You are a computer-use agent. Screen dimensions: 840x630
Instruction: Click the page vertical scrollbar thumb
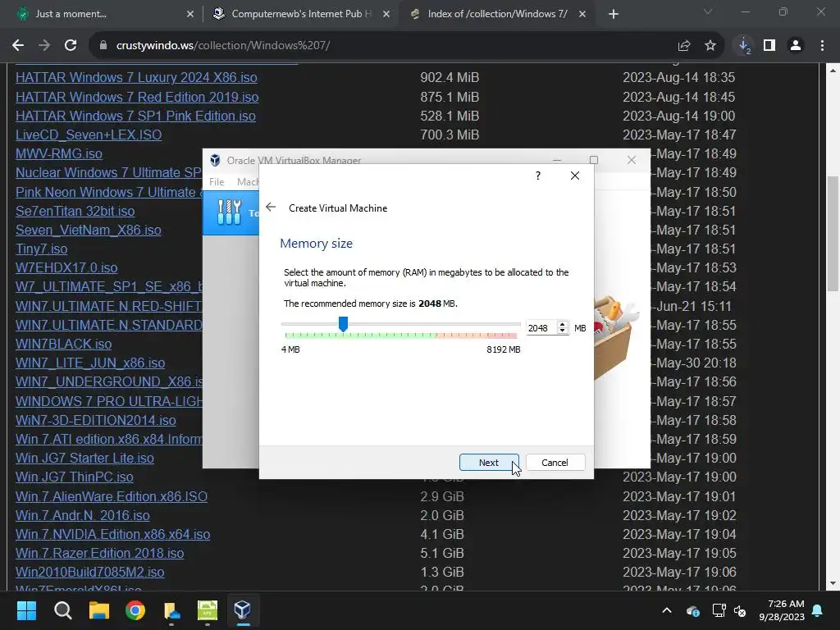833,234
